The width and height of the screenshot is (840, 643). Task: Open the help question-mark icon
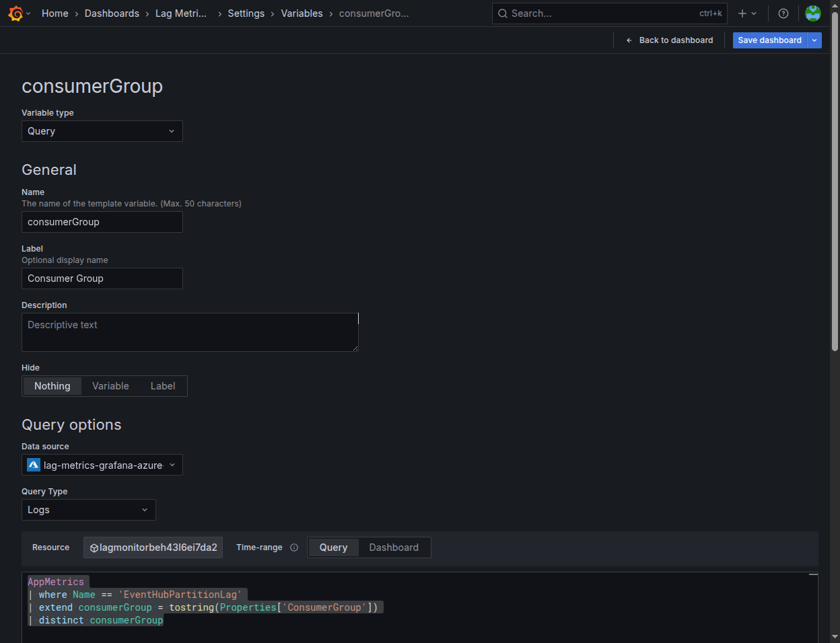[x=783, y=13]
